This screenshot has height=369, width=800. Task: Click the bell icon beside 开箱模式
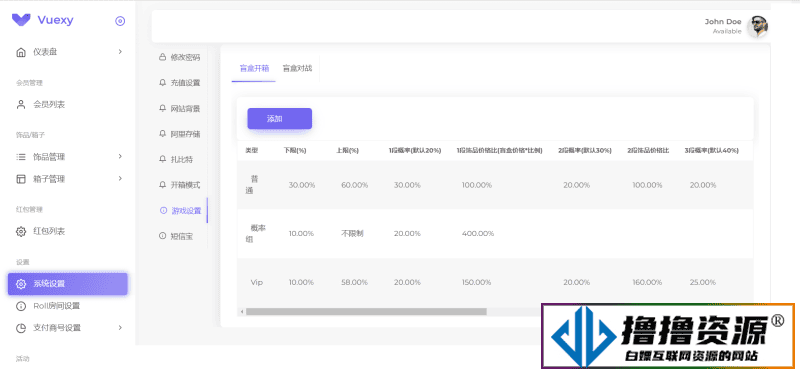click(163, 185)
